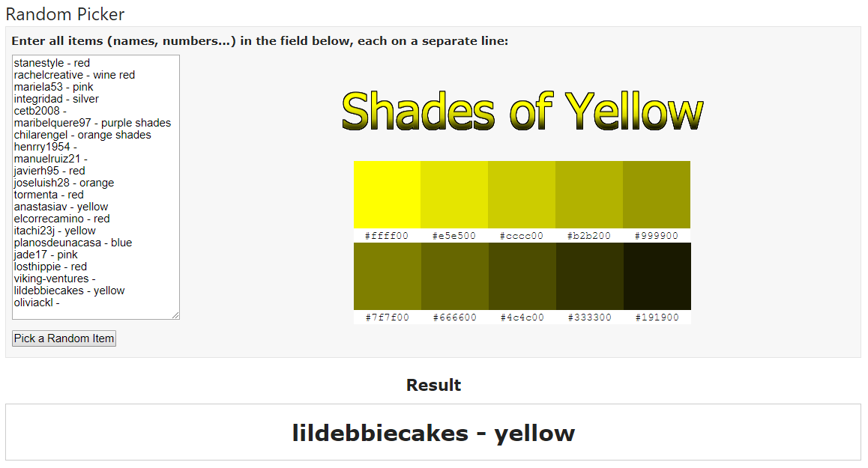The height and width of the screenshot is (468, 868).
Task: Select the #333300 dark swatch
Action: pyautogui.click(x=590, y=276)
